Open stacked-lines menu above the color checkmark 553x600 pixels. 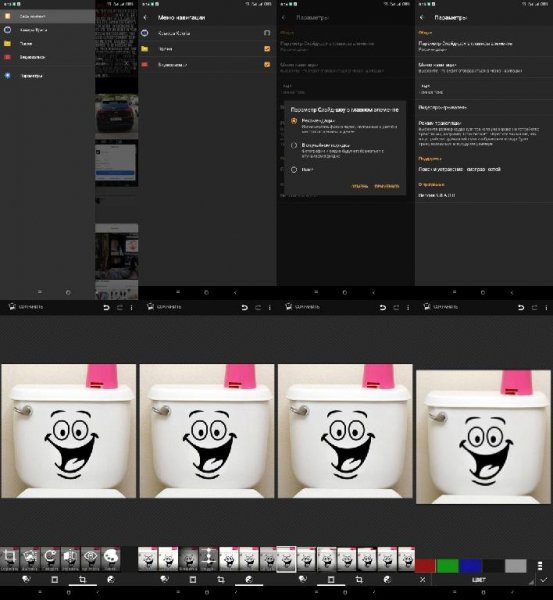point(540,566)
